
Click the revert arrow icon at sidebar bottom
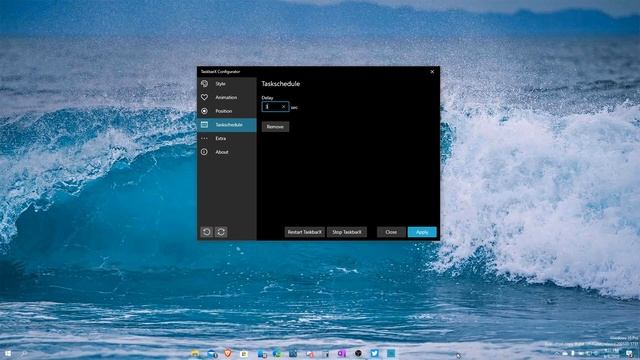click(207, 232)
